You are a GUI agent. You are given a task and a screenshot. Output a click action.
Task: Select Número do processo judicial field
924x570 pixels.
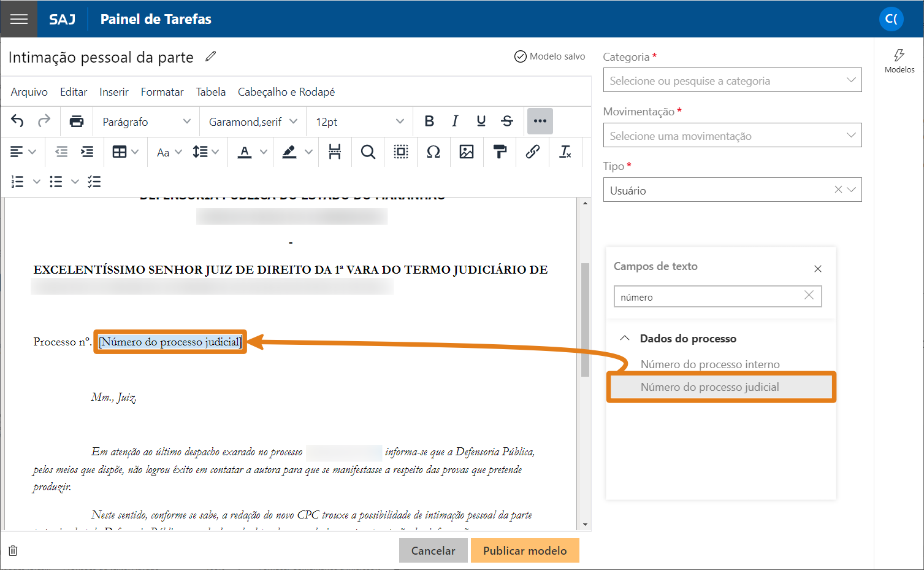[x=721, y=387]
